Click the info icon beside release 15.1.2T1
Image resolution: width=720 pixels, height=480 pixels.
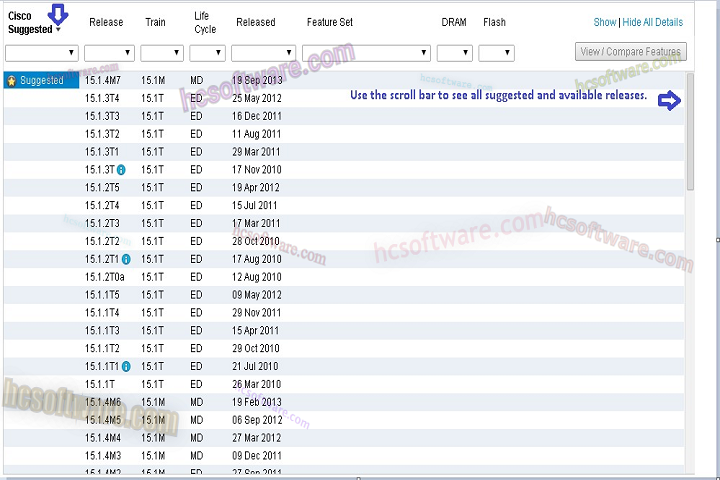click(x=126, y=260)
